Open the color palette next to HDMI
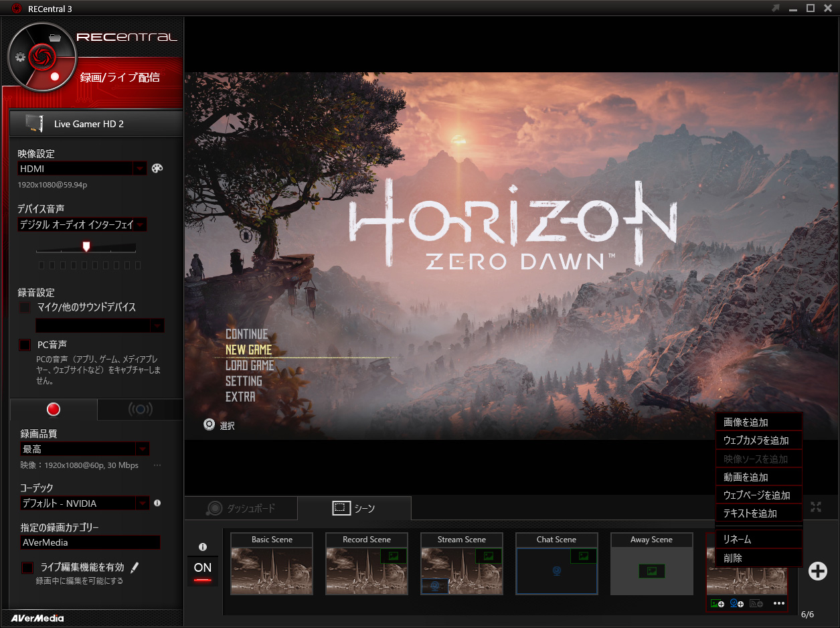 tap(157, 169)
